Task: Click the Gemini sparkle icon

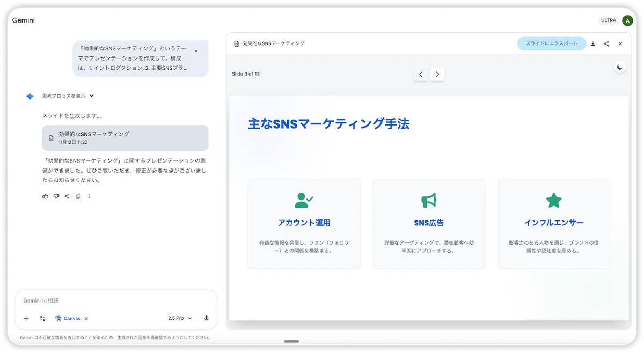Action: (30, 96)
